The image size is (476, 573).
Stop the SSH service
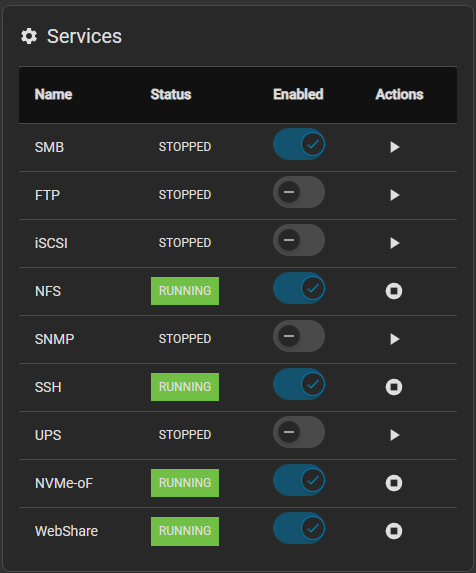[394, 387]
